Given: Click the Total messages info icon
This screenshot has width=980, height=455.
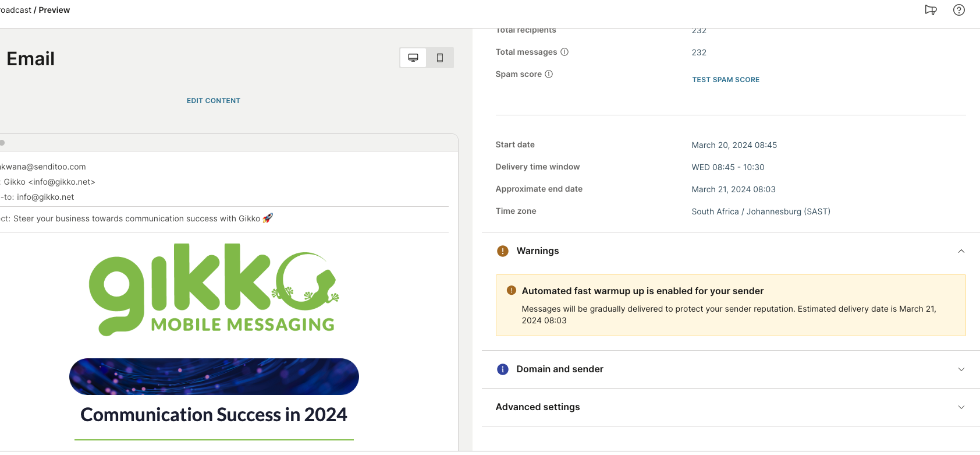Looking at the screenshot, I should tap(564, 52).
